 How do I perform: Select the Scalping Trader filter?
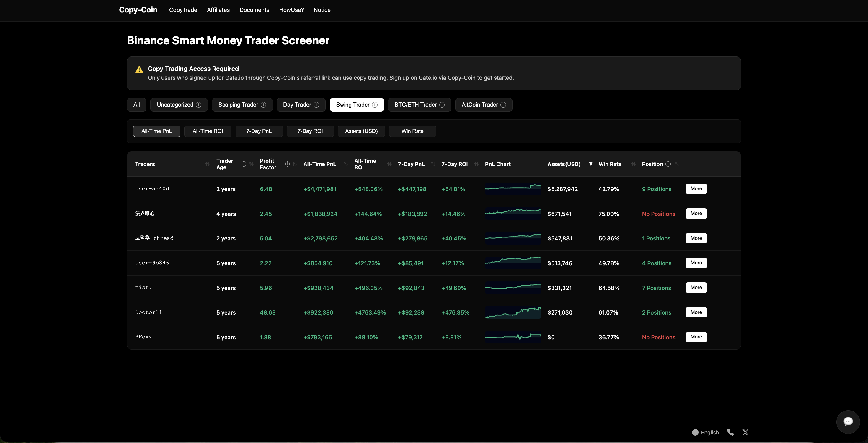242,105
